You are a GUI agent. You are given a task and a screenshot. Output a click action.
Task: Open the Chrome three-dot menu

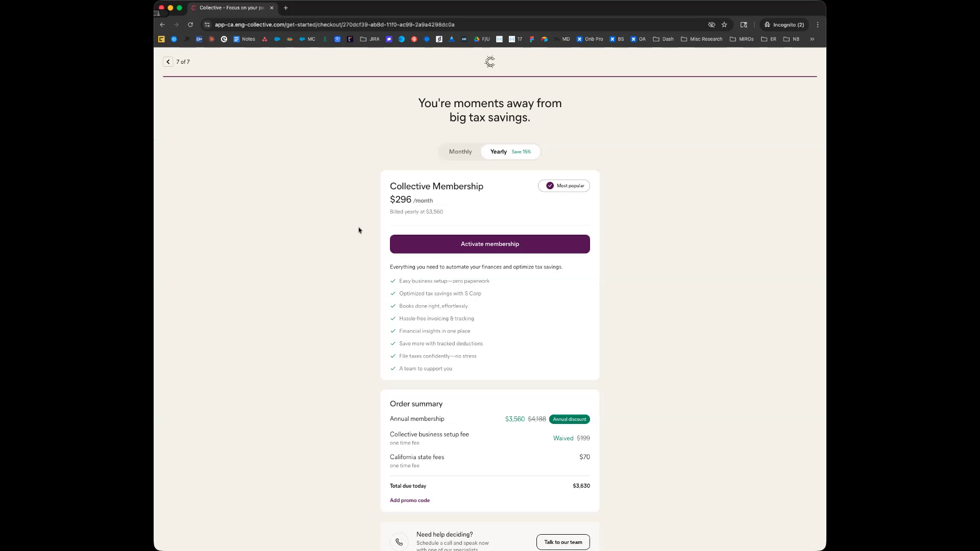(x=818, y=24)
